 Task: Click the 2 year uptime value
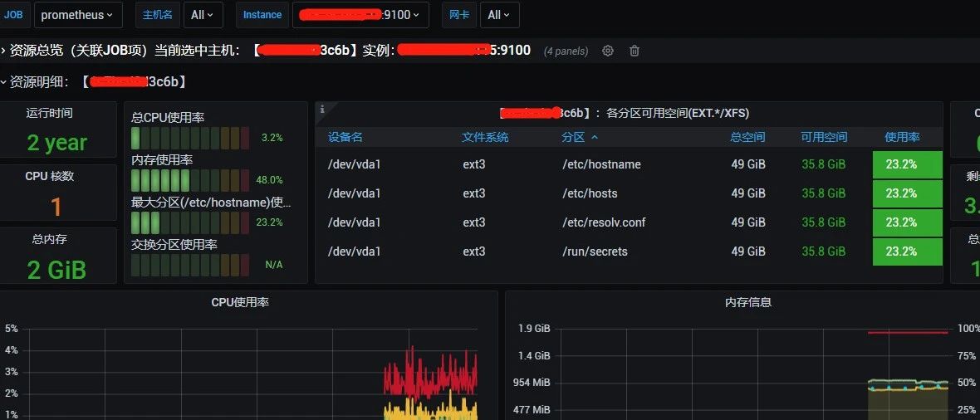coord(56,143)
